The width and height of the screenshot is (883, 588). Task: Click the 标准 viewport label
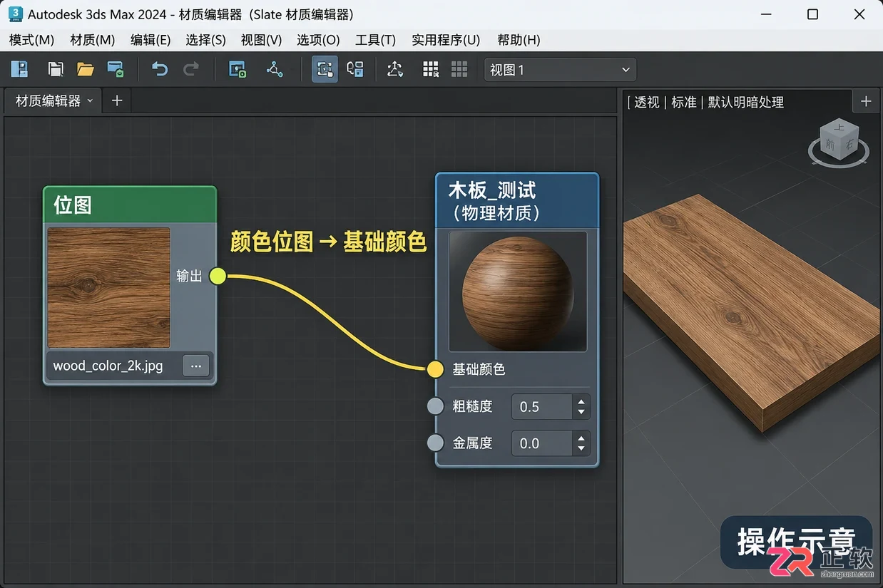pyautogui.click(x=684, y=102)
